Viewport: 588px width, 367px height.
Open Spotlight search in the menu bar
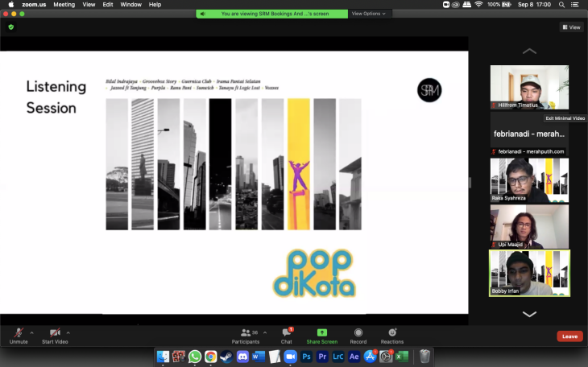[x=561, y=5]
